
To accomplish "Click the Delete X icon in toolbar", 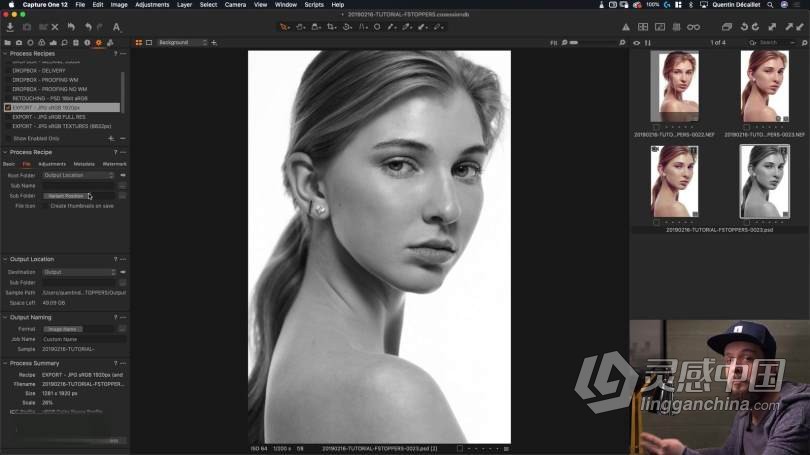I will 55,27.
